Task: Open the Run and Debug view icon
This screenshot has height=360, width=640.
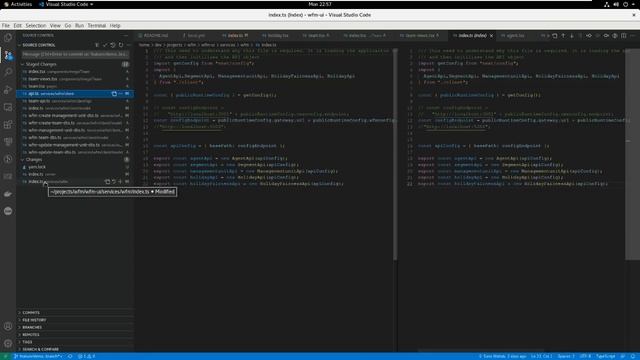Action: [x=8, y=90]
